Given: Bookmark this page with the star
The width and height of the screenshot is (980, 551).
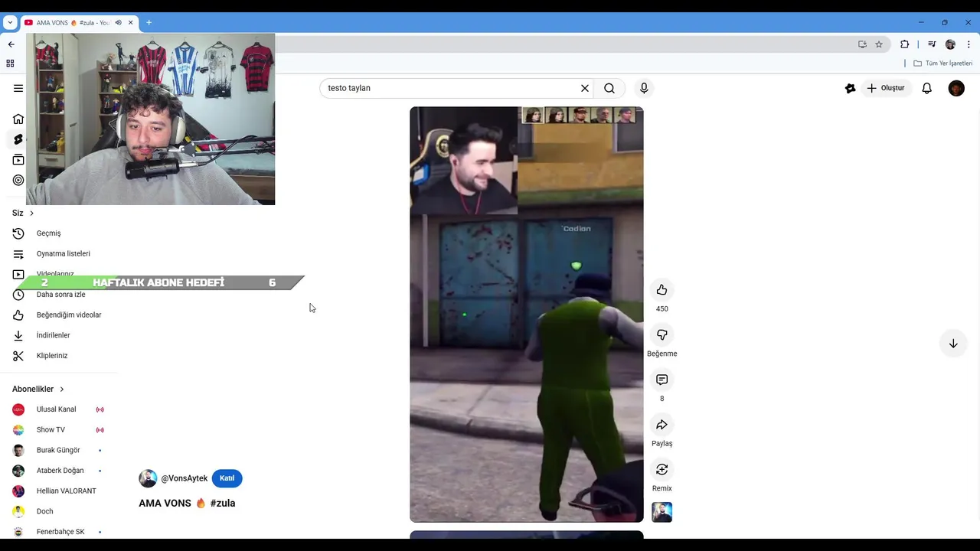Looking at the screenshot, I should click(879, 44).
